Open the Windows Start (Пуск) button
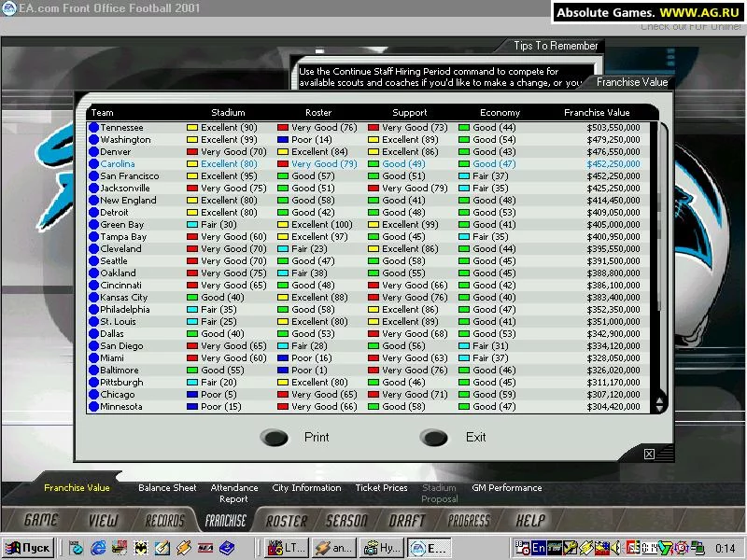Viewport: 747px width, 560px height. coord(28,548)
